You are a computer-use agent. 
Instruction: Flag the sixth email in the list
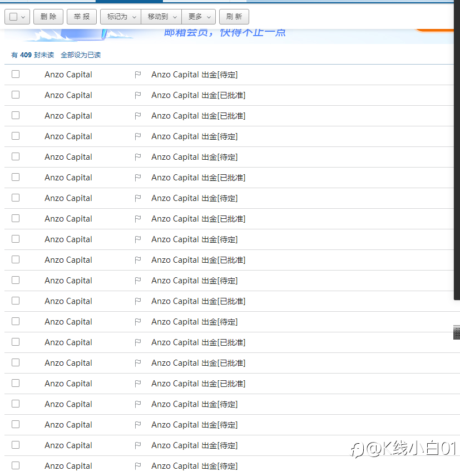pyautogui.click(x=138, y=177)
